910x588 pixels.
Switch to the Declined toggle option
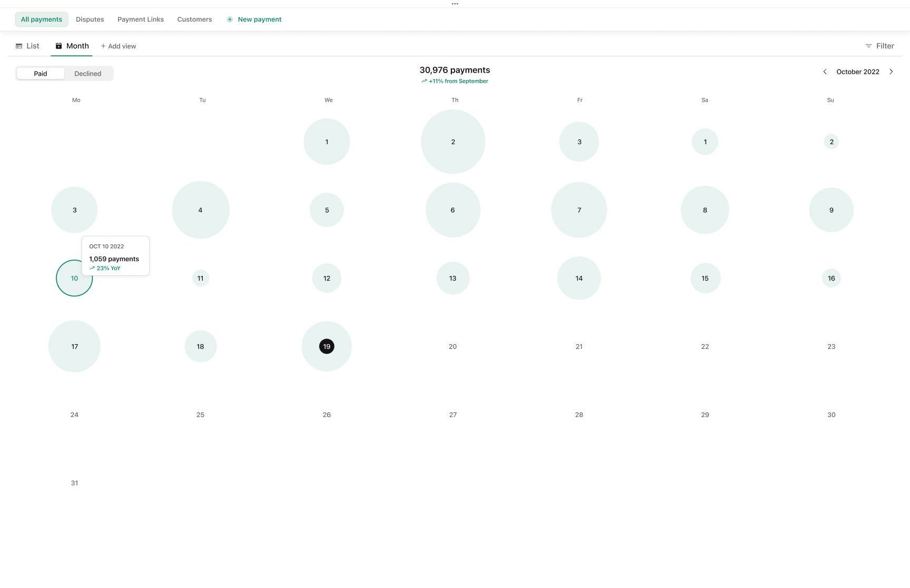click(x=88, y=74)
